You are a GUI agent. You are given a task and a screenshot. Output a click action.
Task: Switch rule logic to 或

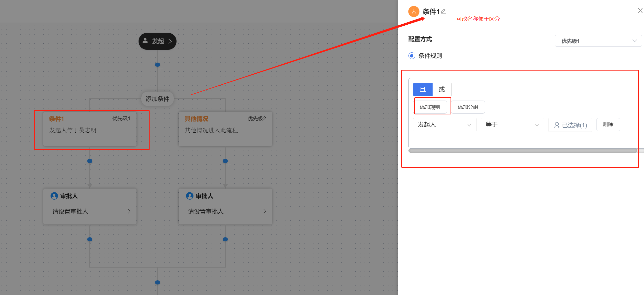pos(442,90)
